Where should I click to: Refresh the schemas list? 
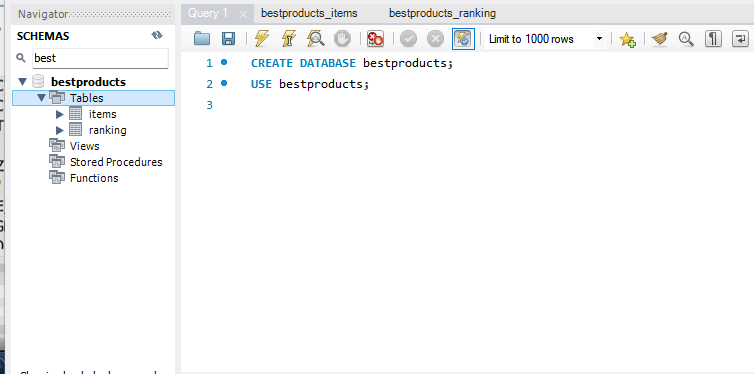[x=157, y=36]
